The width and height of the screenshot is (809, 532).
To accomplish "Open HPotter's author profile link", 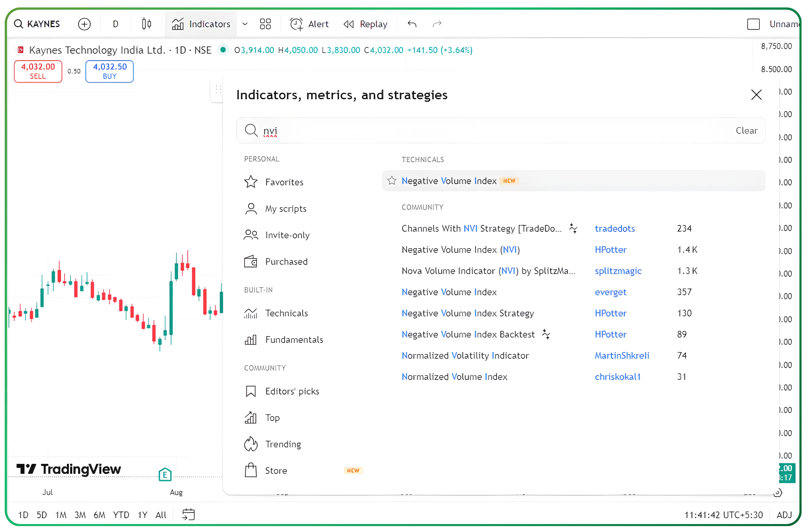I will [610, 249].
